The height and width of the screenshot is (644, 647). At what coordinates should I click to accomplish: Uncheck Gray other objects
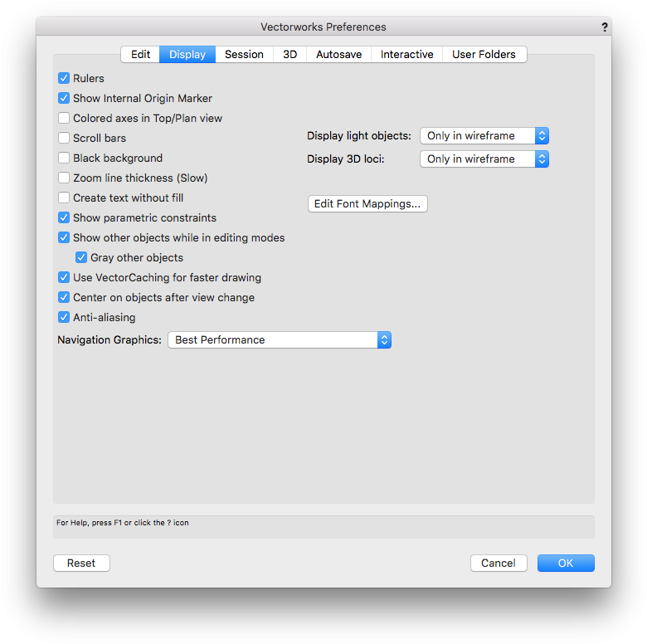pyautogui.click(x=81, y=257)
